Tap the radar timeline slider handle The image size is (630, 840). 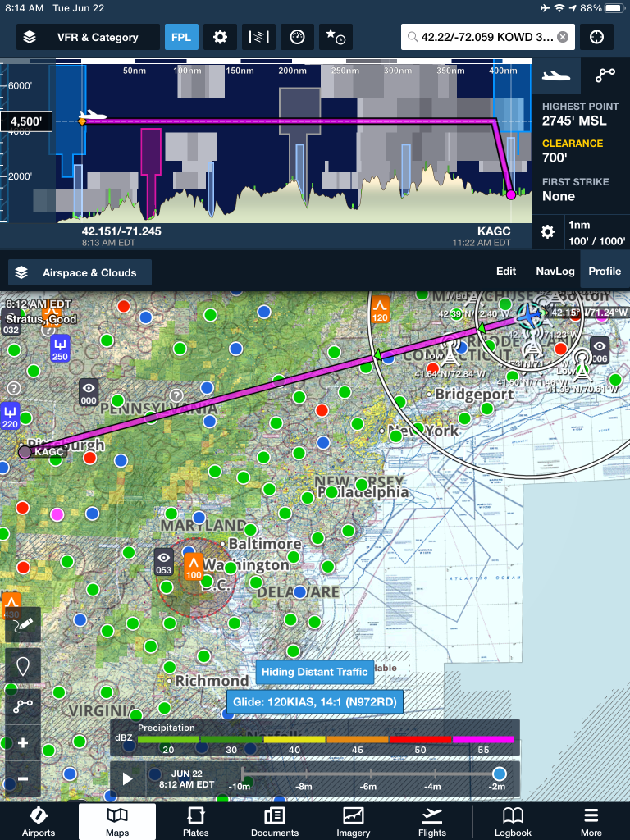pos(499,774)
